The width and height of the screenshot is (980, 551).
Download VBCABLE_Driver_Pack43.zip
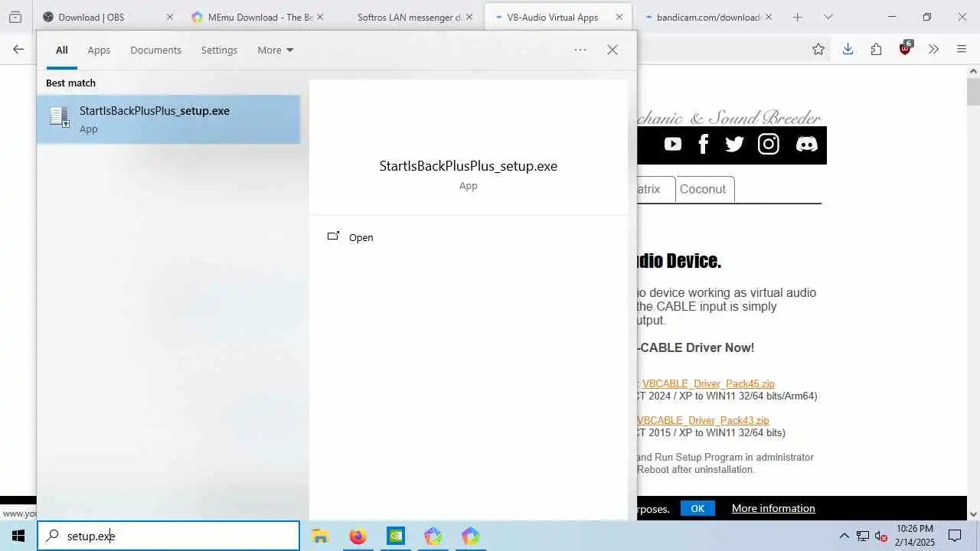click(x=703, y=420)
